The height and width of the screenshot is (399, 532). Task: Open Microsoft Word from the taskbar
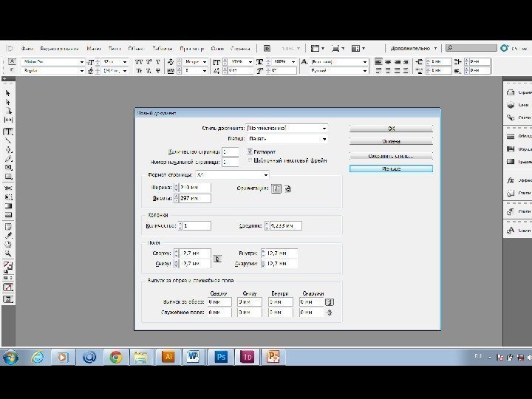click(194, 357)
